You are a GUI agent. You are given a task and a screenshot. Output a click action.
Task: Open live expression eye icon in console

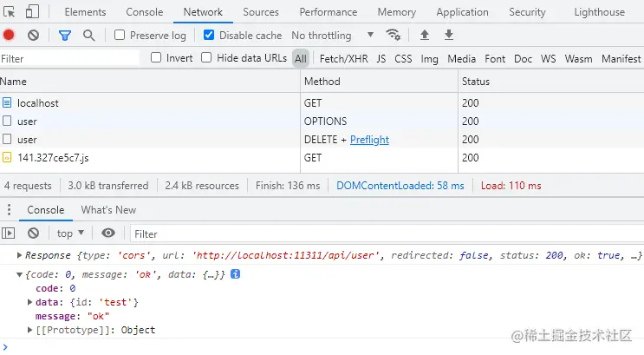108,233
